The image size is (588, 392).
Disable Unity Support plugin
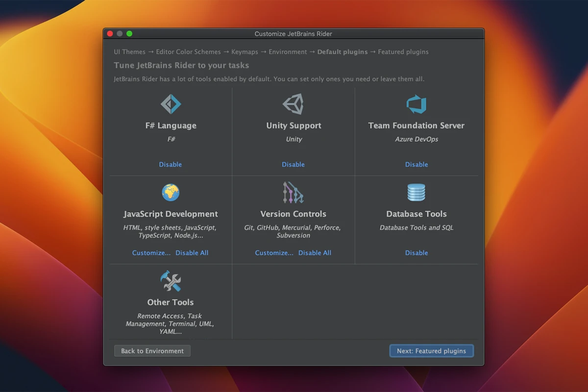click(294, 165)
